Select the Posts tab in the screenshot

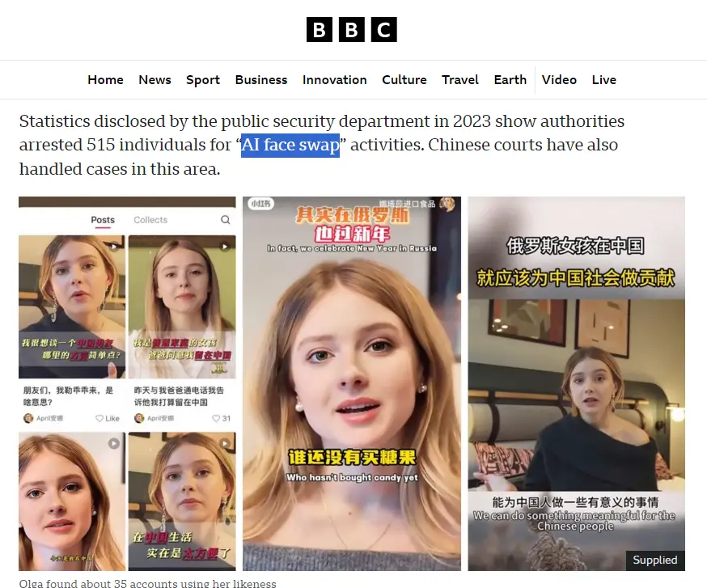[103, 220]
